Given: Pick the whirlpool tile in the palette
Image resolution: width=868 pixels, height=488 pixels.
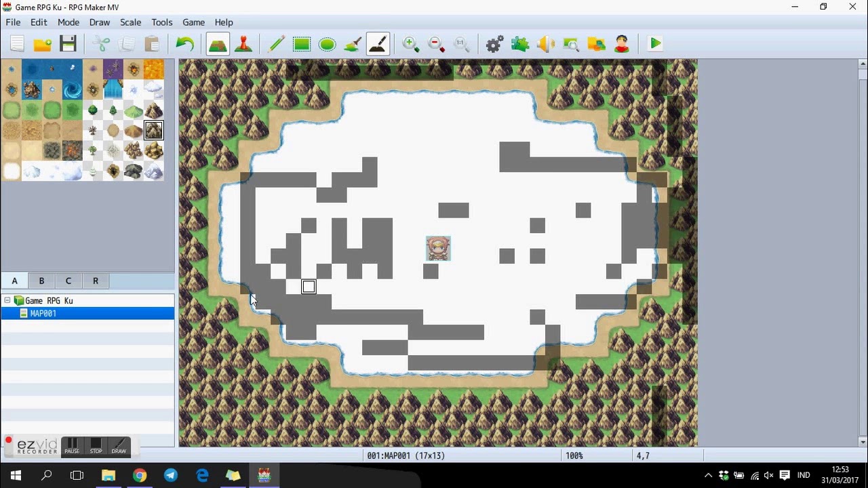Looking at the screenshot, I should (x=73, y=89).
